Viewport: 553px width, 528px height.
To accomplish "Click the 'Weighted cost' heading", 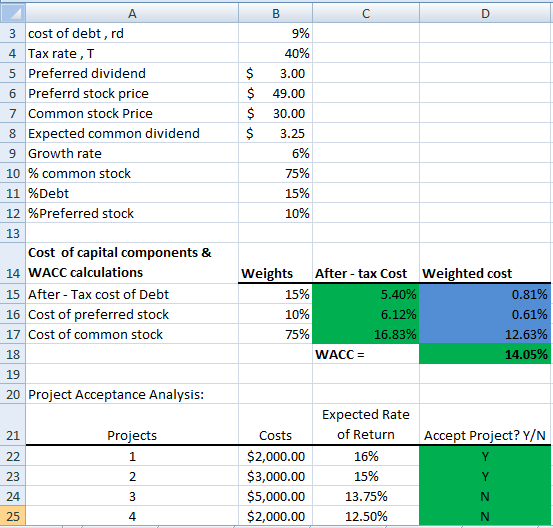I will (485, 263).
